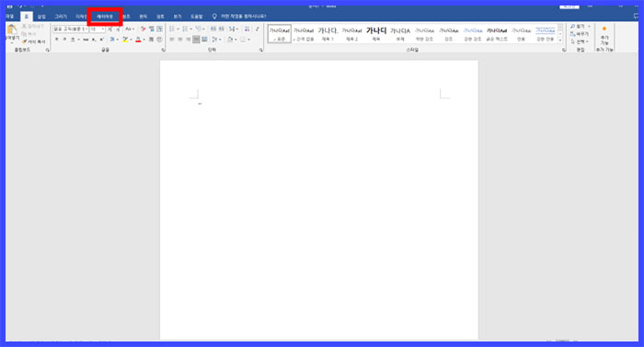644x347 pixels.
Task: Click the character shading icon
Action: (x=151, y=40)
